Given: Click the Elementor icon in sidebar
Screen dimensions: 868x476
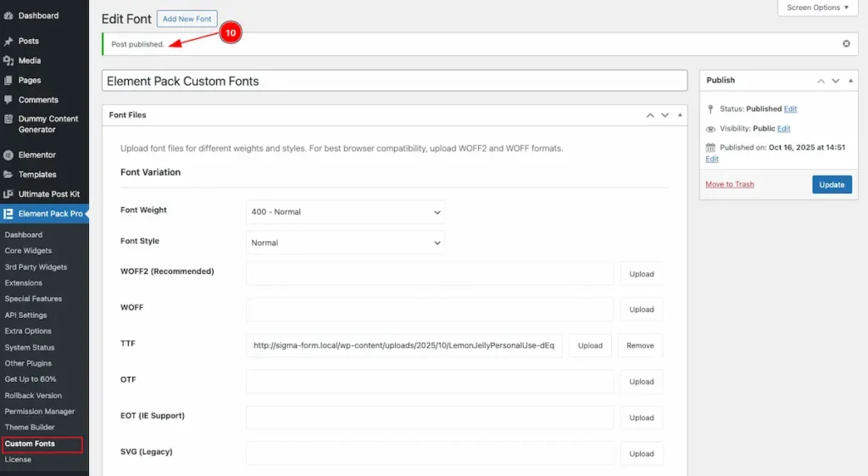Looking at the screenshot, I should pos(8,154).
